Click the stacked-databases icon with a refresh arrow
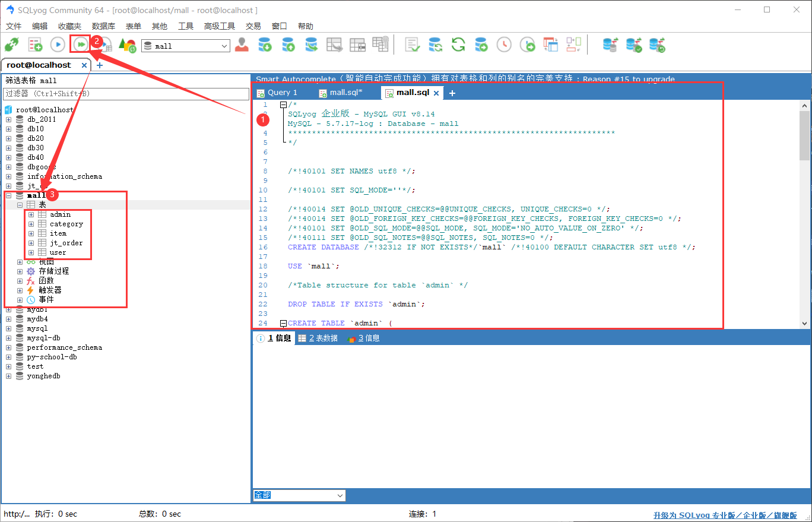Screen dimensions: 812x522 point(657,45)
